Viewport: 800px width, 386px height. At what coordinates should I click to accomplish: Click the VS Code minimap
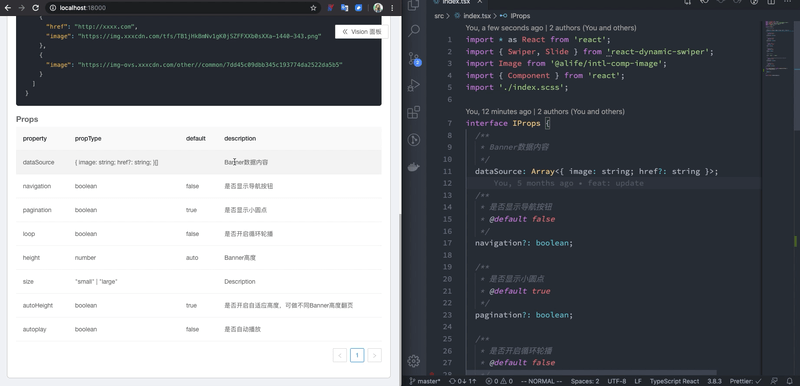coord(778,48)
